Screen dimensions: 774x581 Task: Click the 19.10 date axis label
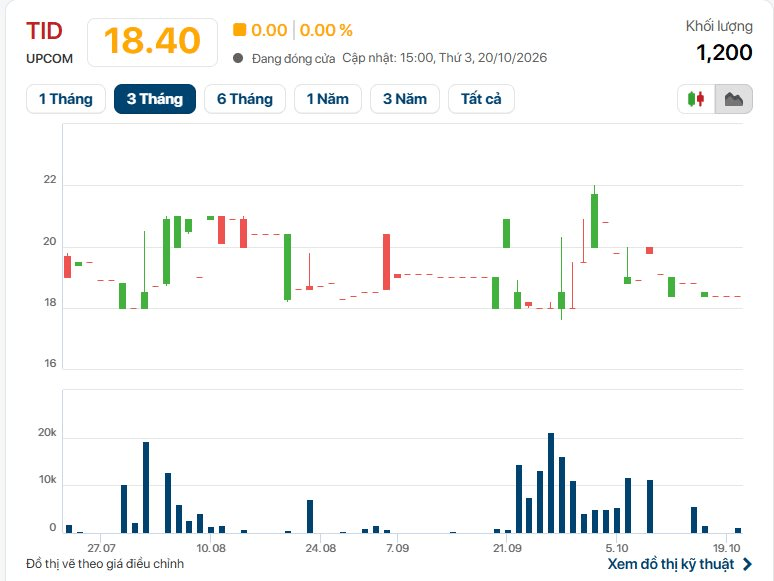[x=727, y=548]
